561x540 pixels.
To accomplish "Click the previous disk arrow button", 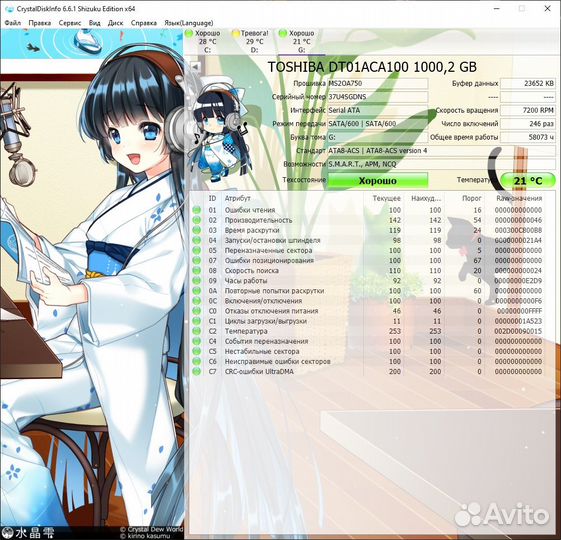I will 195,66.
